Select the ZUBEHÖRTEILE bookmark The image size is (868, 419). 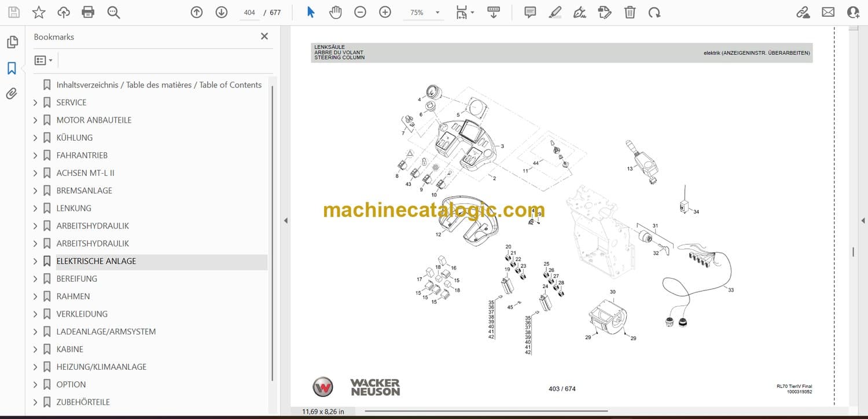pyautogui.click(x=83, y=402)
